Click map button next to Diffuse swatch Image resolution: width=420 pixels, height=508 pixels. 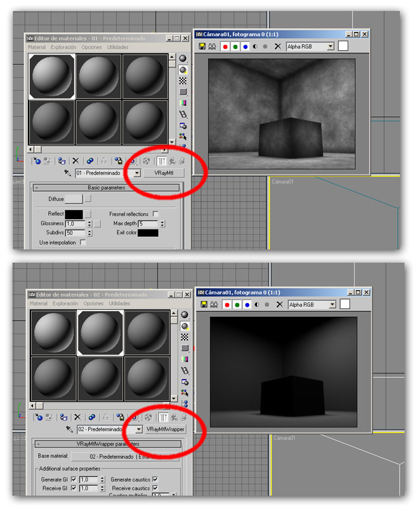click(88, 199)
